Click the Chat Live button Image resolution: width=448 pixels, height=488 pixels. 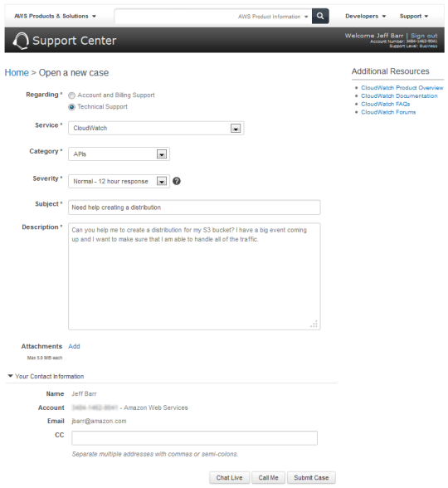coord(229,477)
